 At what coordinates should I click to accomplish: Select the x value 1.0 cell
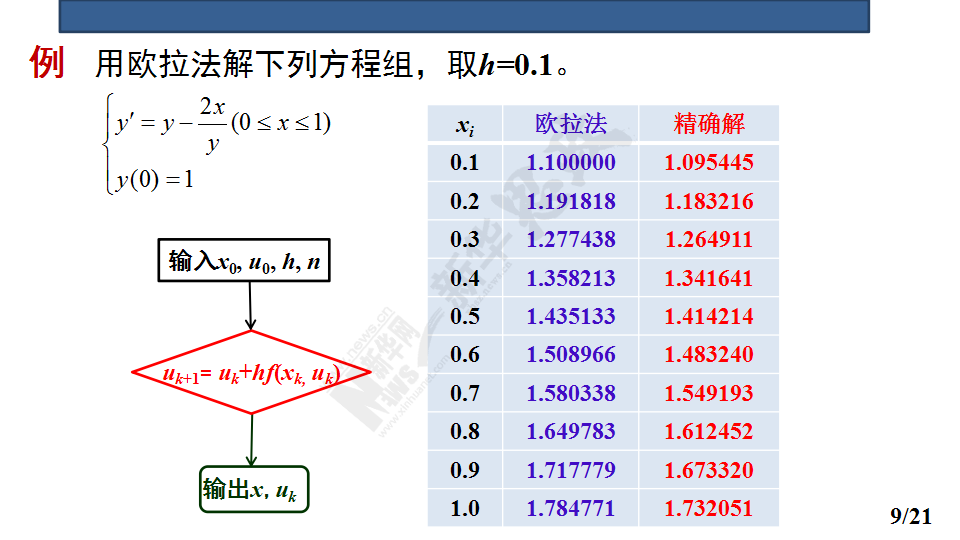[x=465, y=508]
